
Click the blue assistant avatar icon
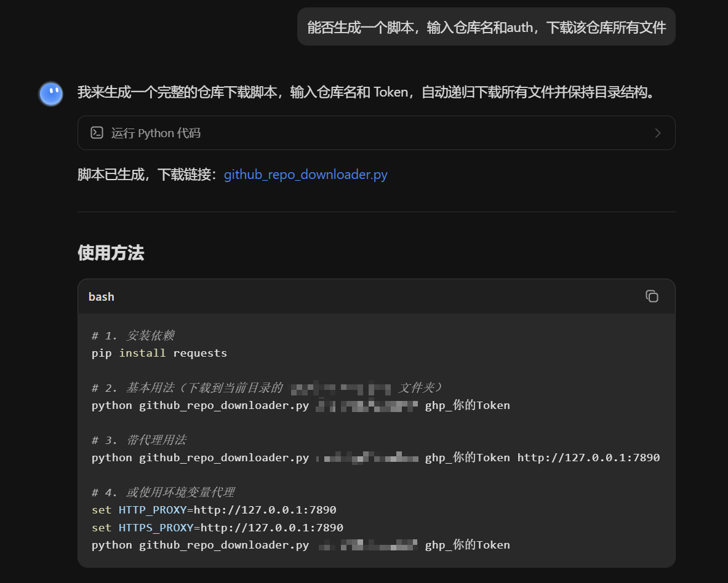click(51, 93)
